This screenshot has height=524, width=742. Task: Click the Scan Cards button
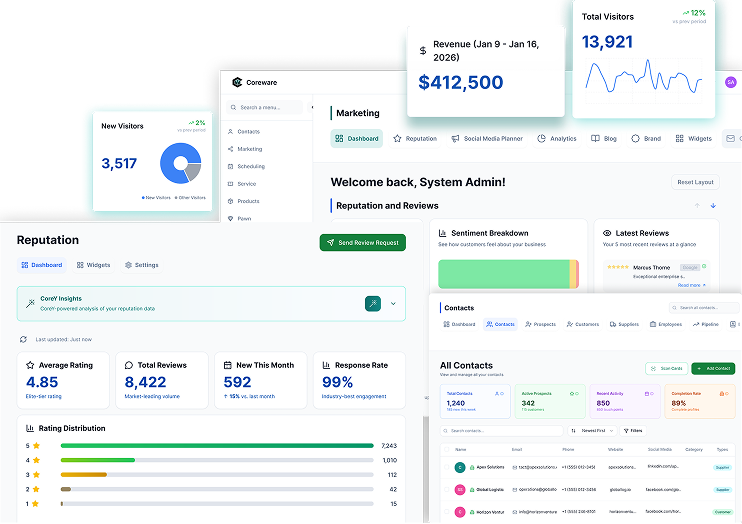[x=666, y=368]
